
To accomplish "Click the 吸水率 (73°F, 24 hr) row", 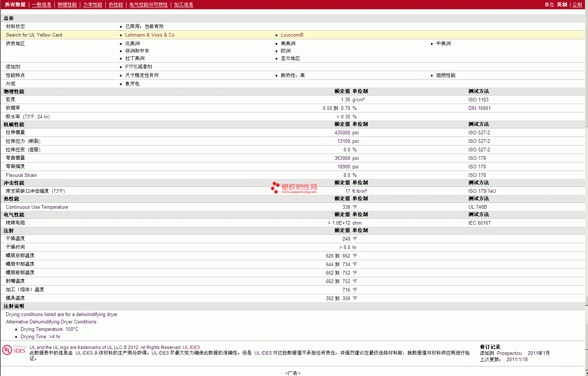I will click(293, 117).
